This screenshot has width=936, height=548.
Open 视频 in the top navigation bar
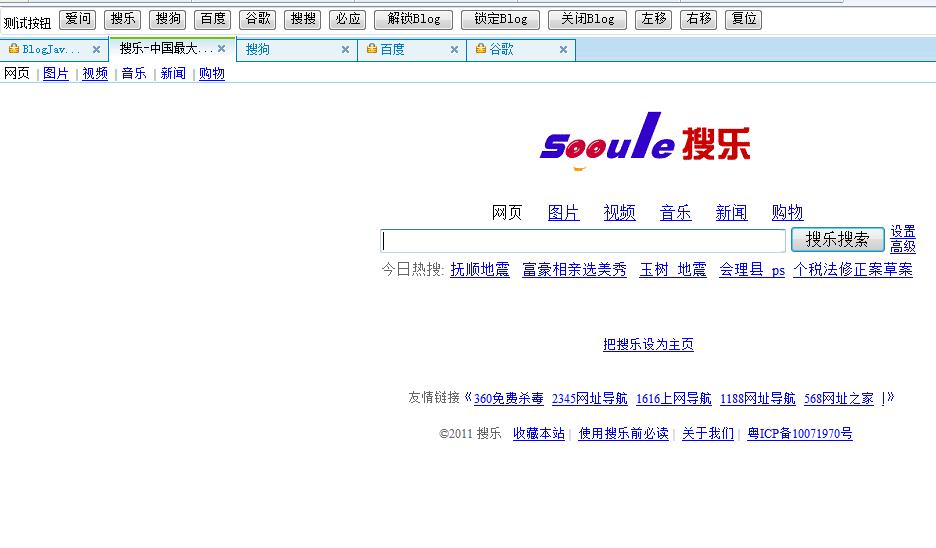click(95, 73)
